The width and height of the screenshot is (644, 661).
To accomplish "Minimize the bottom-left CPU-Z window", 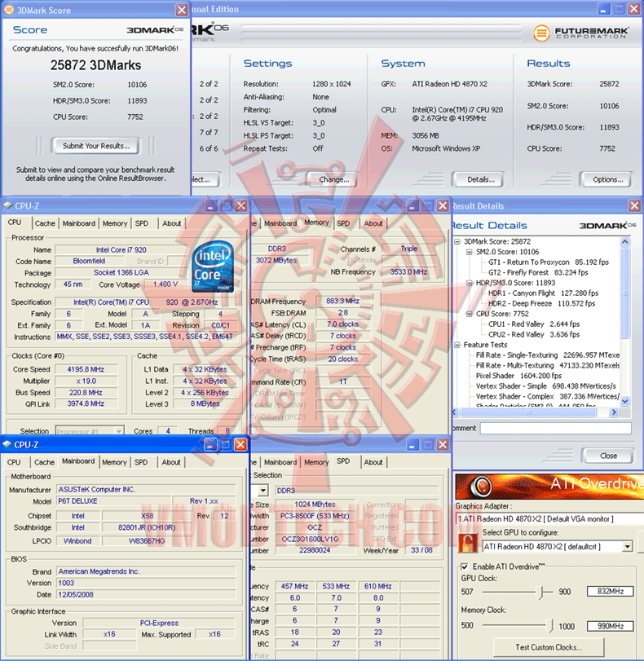I will tap(210, 445).
